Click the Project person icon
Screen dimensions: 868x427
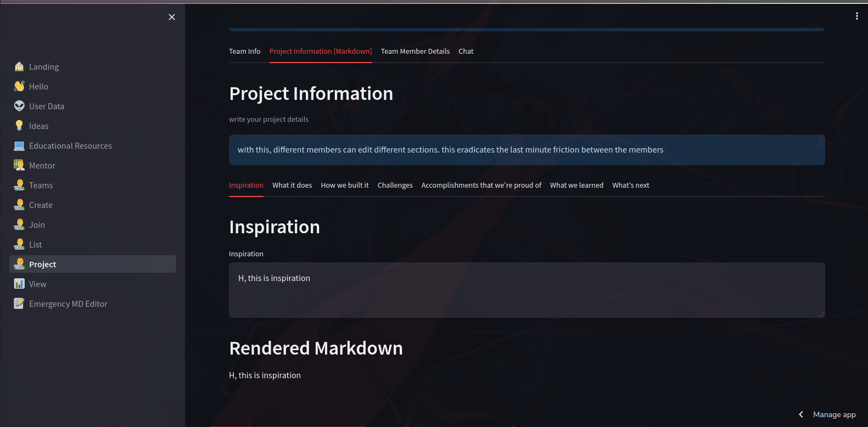[x=19, y=264]
